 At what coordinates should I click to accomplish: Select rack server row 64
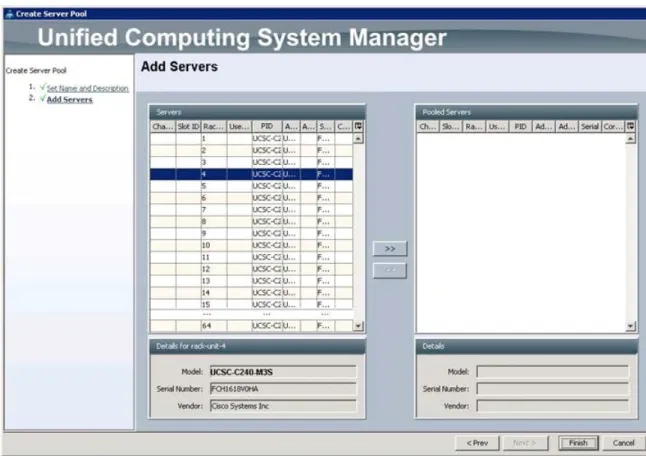251,326
